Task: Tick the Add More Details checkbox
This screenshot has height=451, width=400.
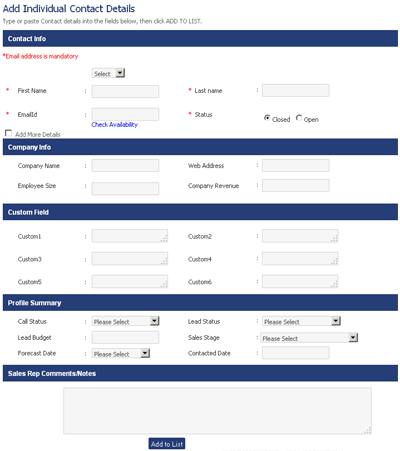Action: (8, 133)
